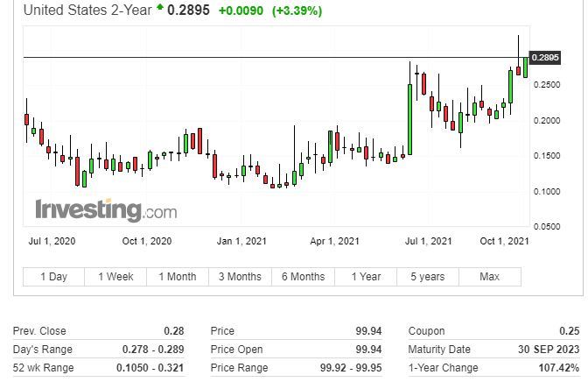Click the Apr 1, 2021 axis date
The height and width of the screenshot is (382, 588).
(334, 241)
